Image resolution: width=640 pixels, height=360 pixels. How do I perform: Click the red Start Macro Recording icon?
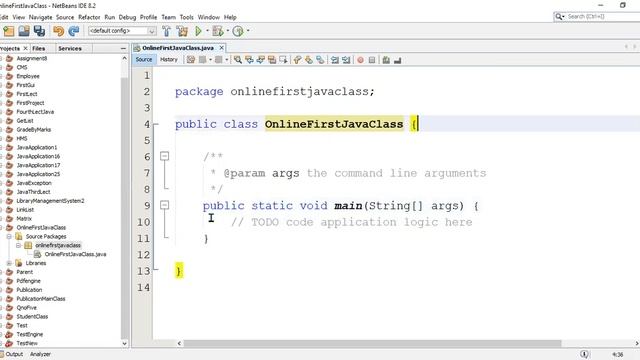tap(360, 60)
